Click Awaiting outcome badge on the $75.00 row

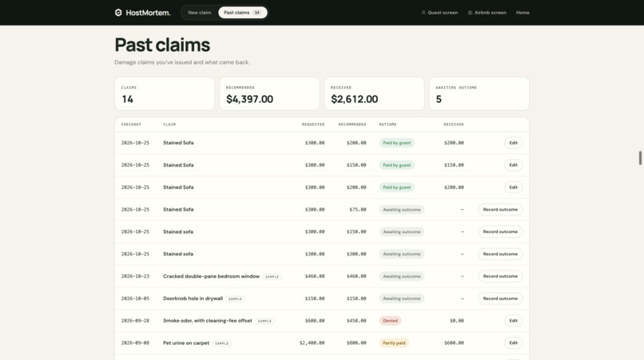[402, 209]
